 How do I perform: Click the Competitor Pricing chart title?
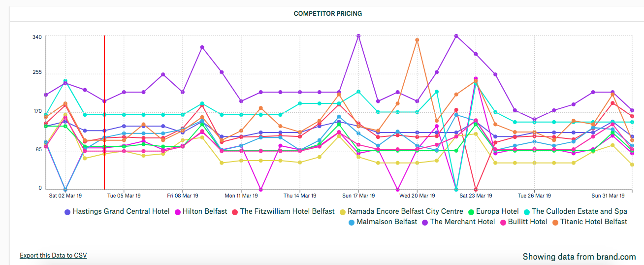(x=328, y=14)
